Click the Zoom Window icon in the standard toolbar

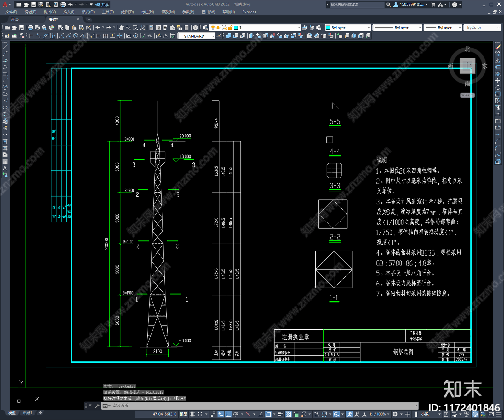tap(135, 28)
